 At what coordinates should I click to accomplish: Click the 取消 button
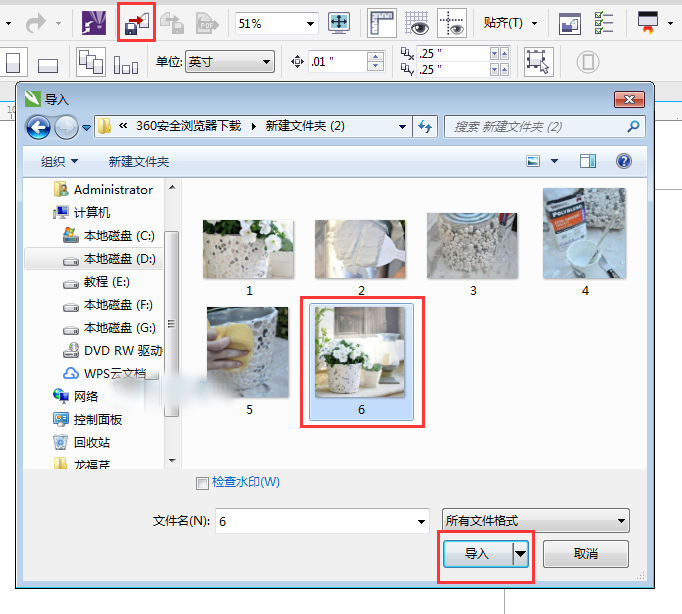pyautogui.click(x=585, y=554)
